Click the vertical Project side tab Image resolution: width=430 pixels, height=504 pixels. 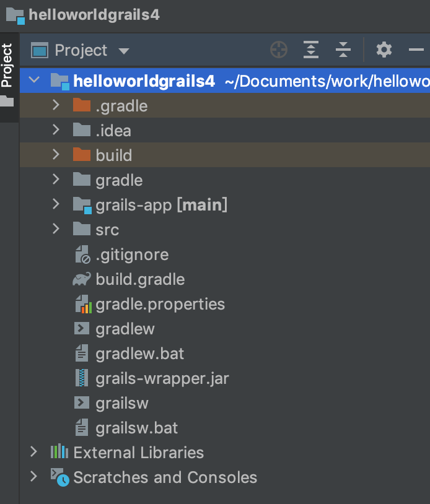(x=7, y=65)
